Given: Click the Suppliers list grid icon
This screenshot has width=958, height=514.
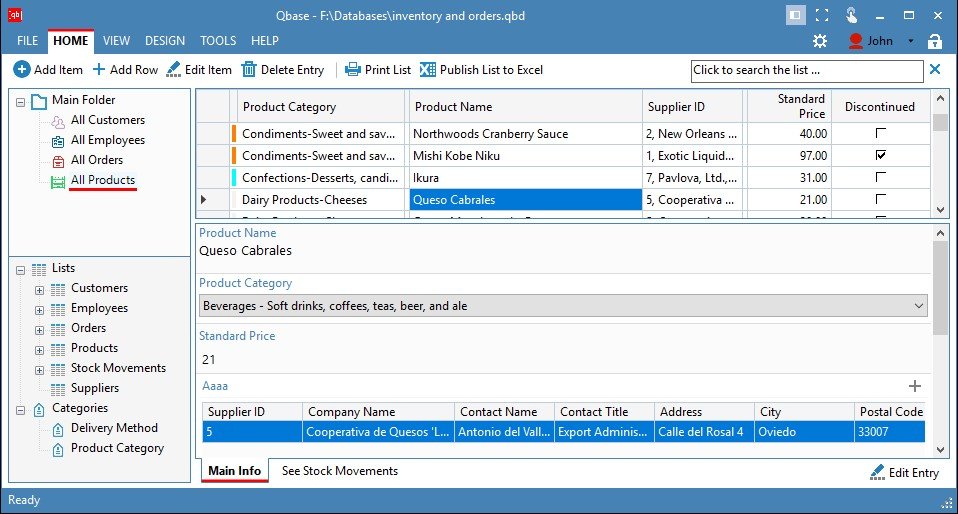Looking at the screenshot, I should tap(57, 389).
